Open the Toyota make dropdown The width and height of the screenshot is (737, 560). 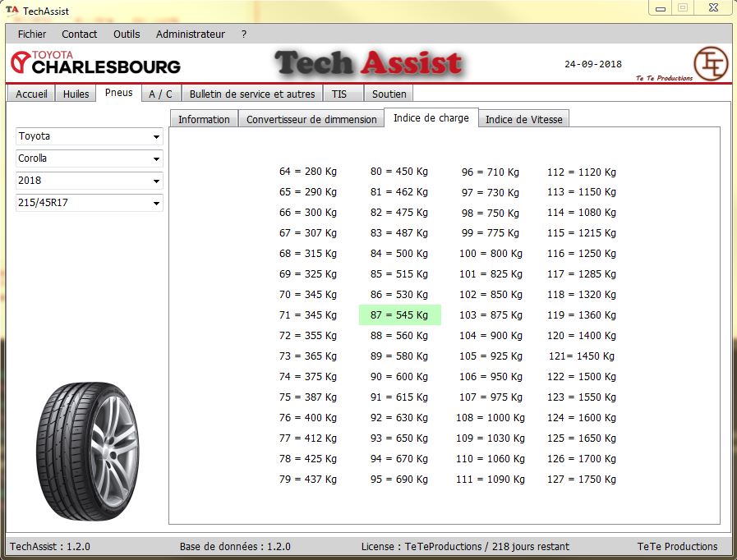click(x=89, y=136)
